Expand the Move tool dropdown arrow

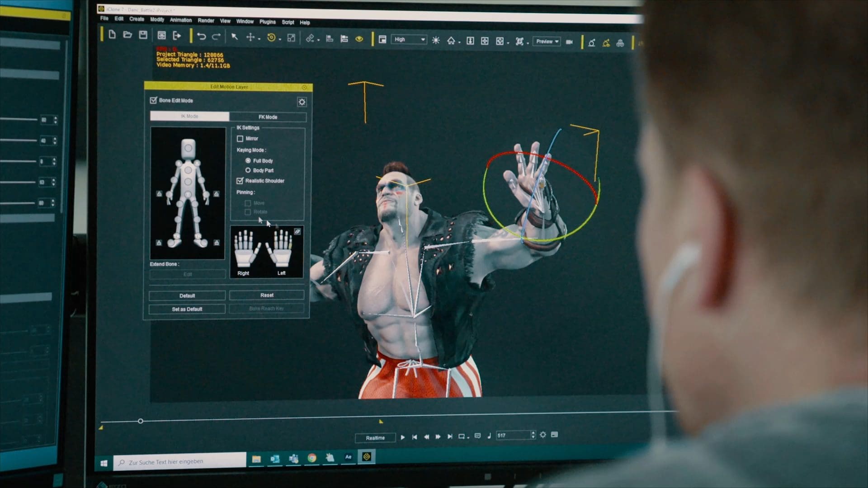tap(259, 40)
